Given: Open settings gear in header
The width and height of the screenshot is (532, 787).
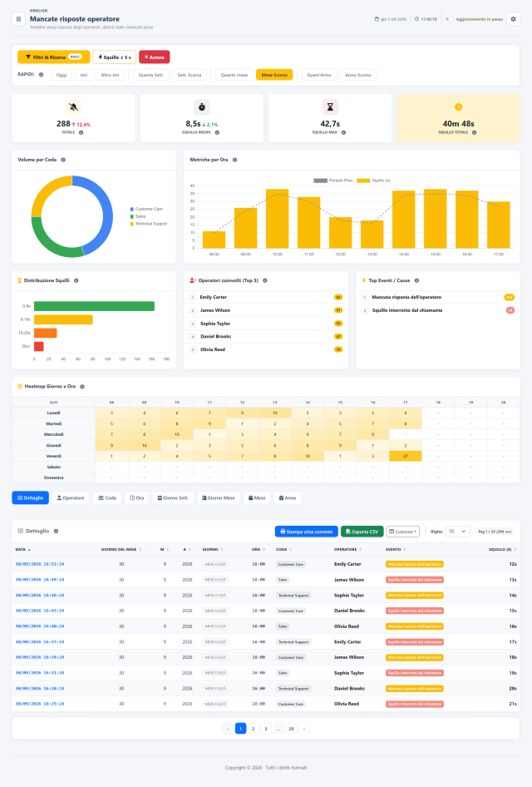Looking at the screenshot, I should tap(513, 19).
